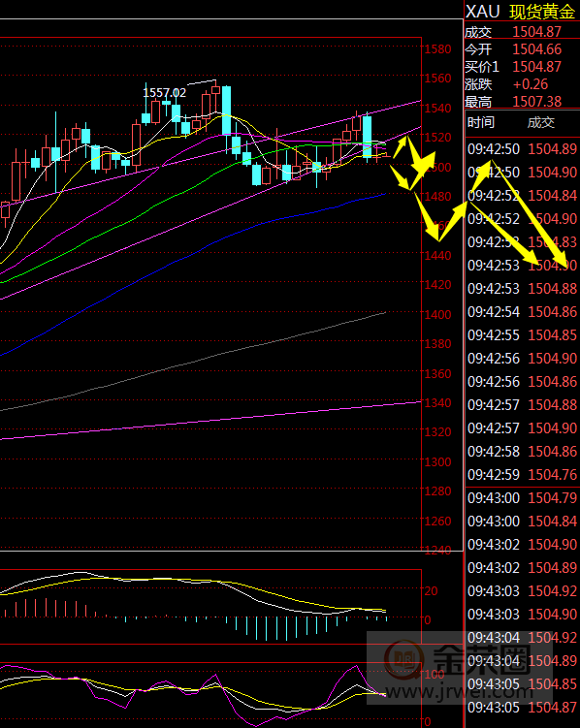Click the 时间 column header
580x728 pixels.
[x=481, y=122]
